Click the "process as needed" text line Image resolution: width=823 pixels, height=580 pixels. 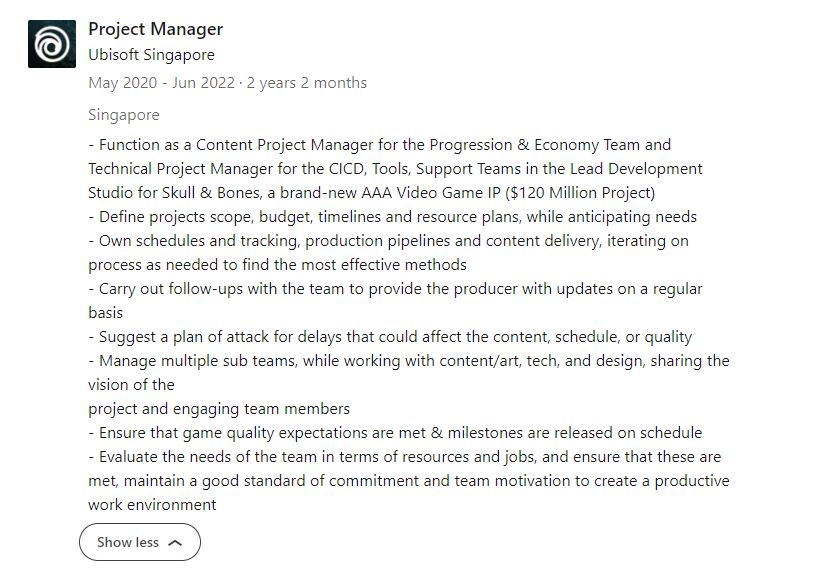pos(277,265)
